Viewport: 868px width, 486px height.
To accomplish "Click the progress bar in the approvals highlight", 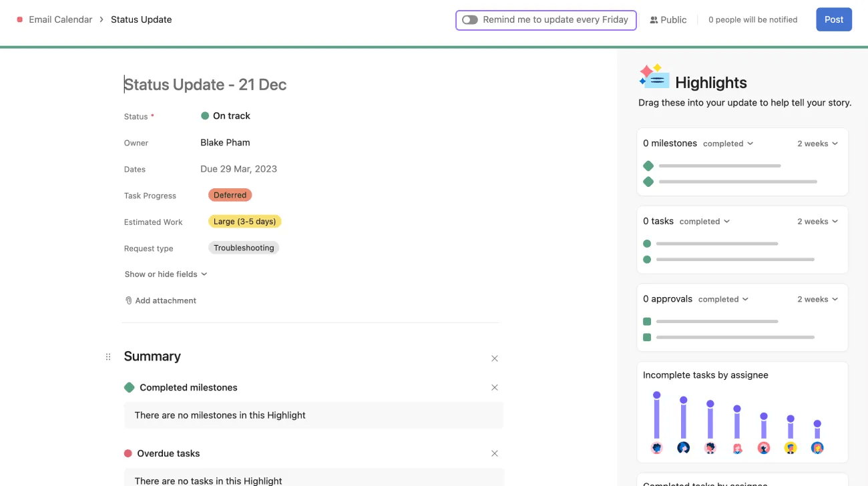I will pos(718,321).
